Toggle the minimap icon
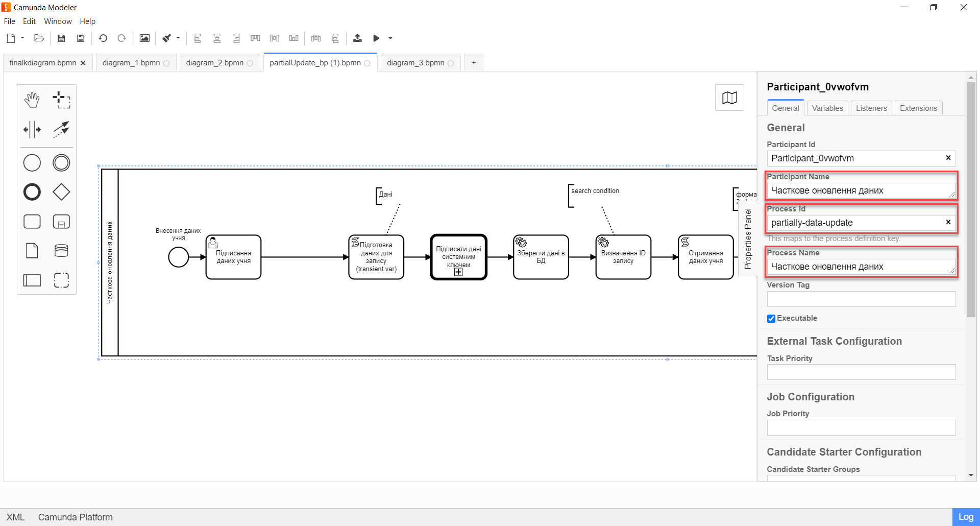The height and width of the screenshot is (526, 980). click(729, 98)
